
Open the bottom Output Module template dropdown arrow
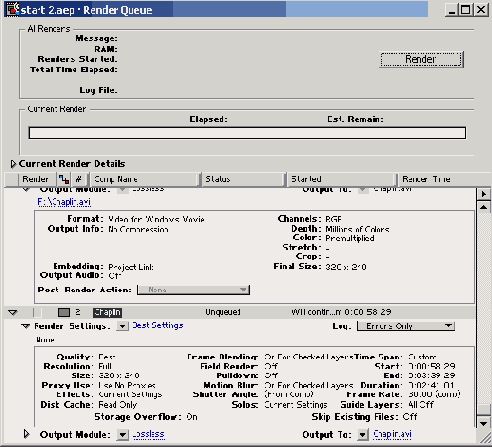[122, 435]
